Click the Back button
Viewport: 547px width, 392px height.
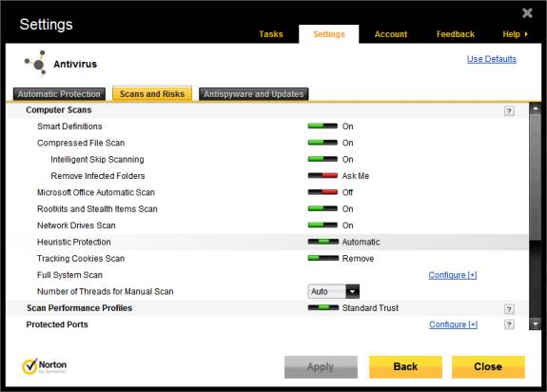click(405, 367)
